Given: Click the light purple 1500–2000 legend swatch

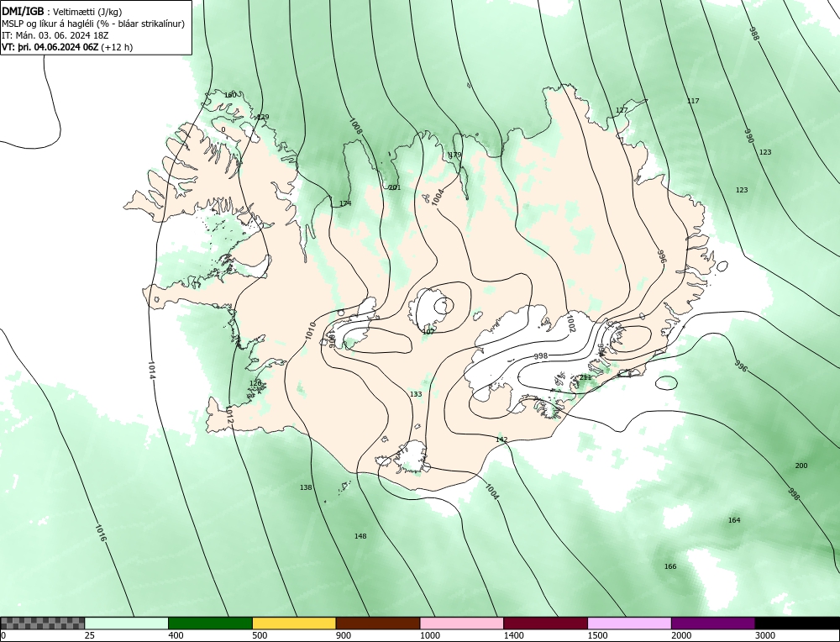Looking at the screenshot, I should [x=629, y=623].
